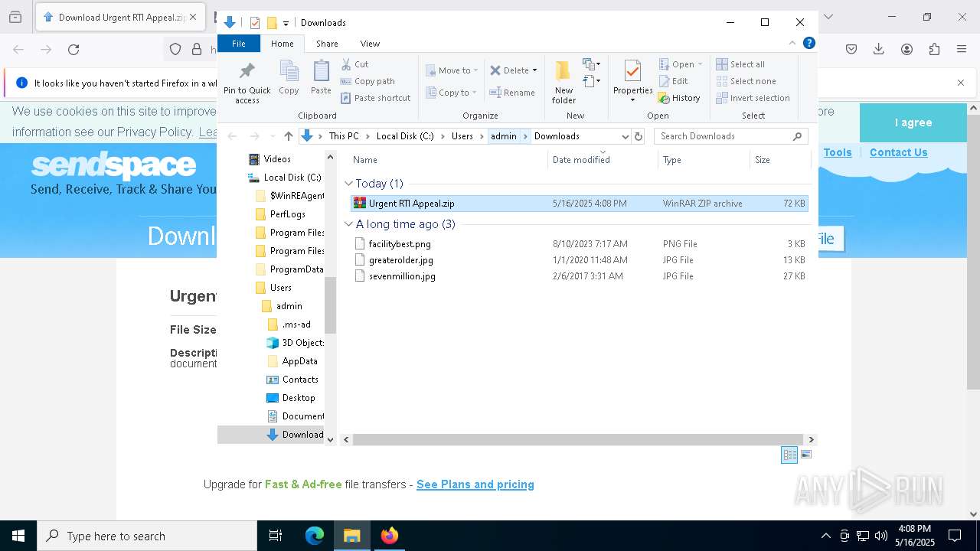Click Select none
The image size is (980, 551).
tap(746, 81)
